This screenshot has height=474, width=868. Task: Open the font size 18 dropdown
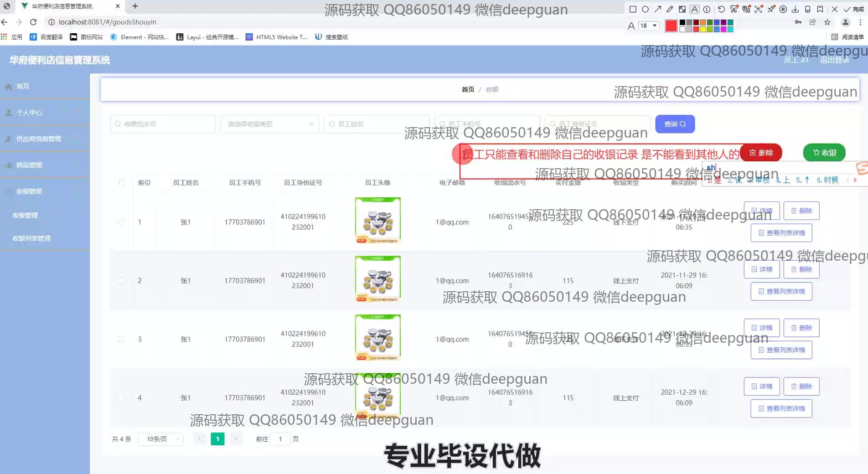click(x=649, y=26)
